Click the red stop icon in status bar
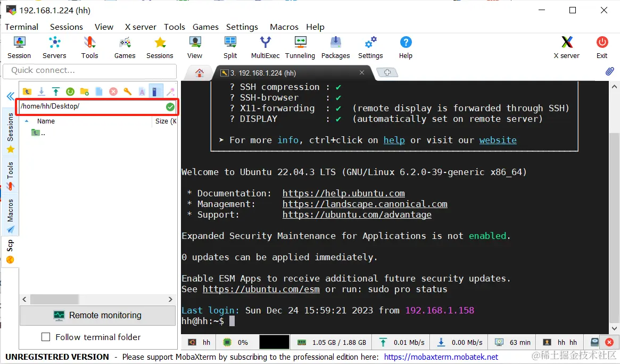620x364 pixels. 609,342
